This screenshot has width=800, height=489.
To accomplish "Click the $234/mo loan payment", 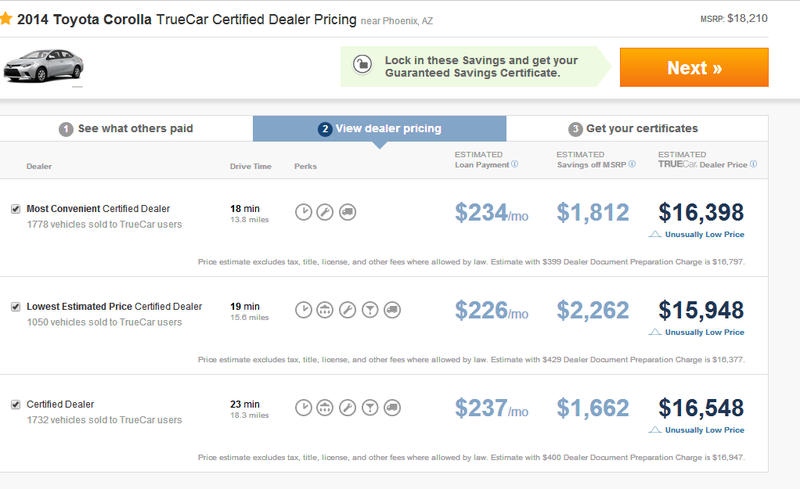I will click(491, 212).
